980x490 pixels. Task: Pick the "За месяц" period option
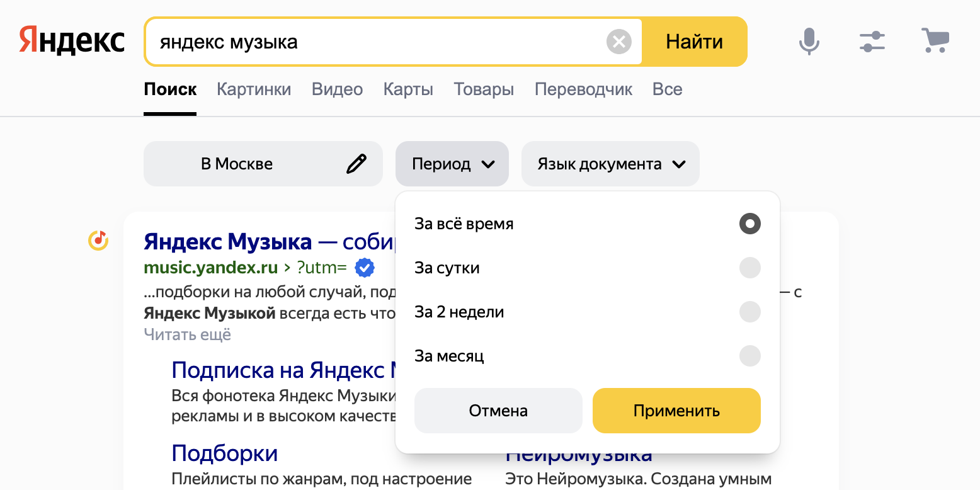click(x=749, y=356)
